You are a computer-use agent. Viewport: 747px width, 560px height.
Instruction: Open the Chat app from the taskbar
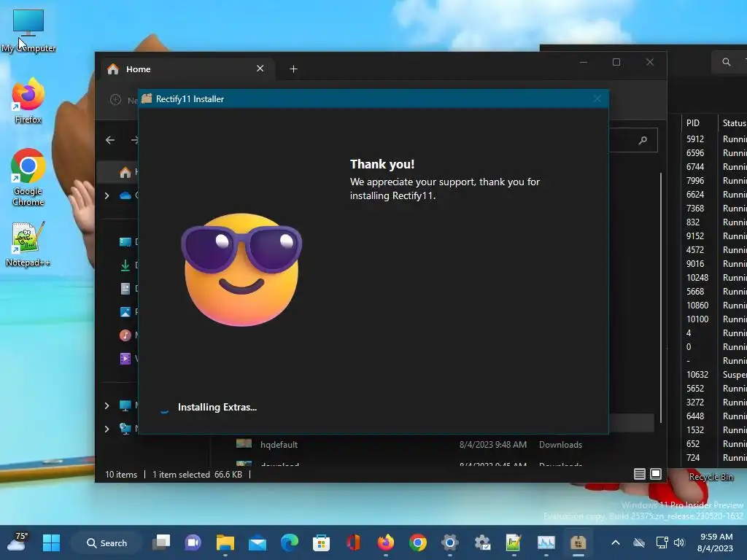pyautogui.click(x=193, y=542)
